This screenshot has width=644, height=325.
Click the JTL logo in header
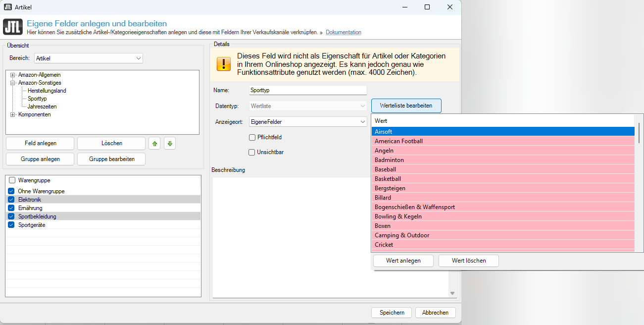pos(12,27)
